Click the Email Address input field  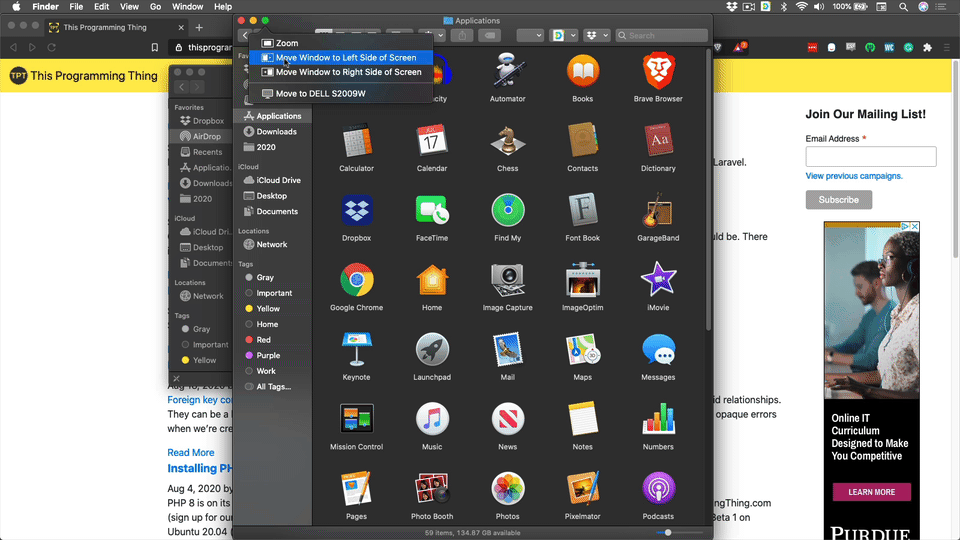870,156
